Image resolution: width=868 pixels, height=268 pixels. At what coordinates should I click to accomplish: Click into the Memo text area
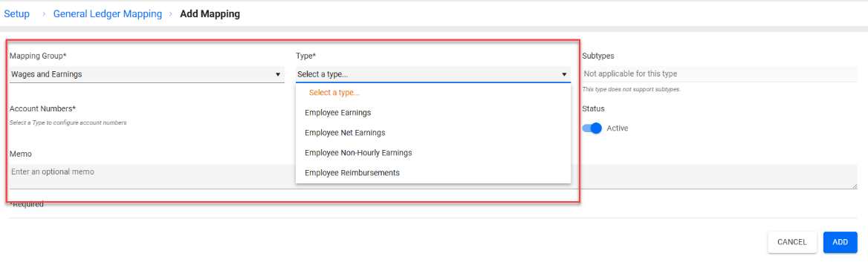pyautogui.click(x=433, y=176)
